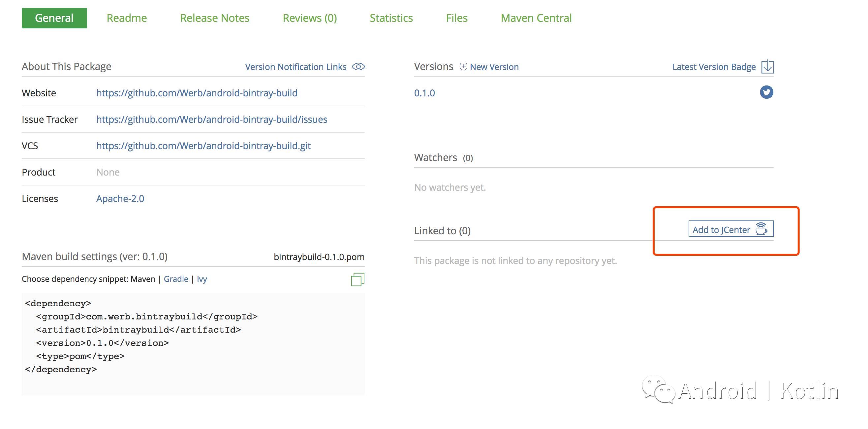Go to the Statistics tab
The width and height of the screenshot is (868, 429).
(x=391, y=18)
